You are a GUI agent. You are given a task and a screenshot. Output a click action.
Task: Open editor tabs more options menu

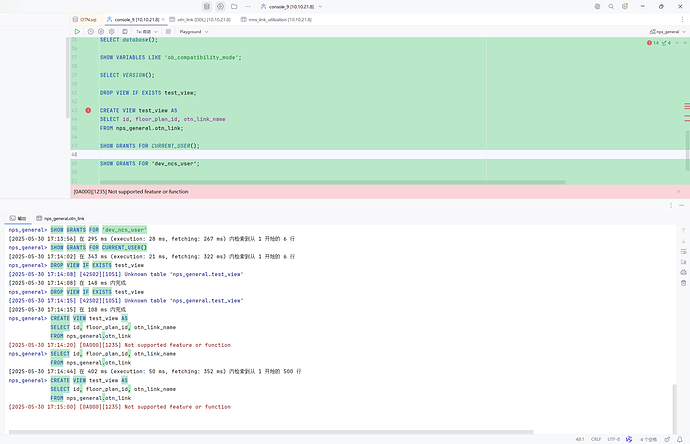pos(683,19)
